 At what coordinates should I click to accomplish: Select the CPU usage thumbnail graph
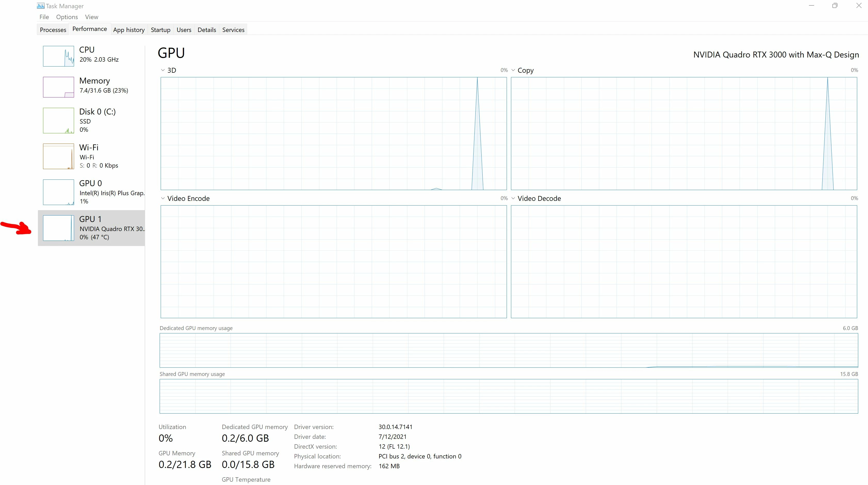(58, 56)
